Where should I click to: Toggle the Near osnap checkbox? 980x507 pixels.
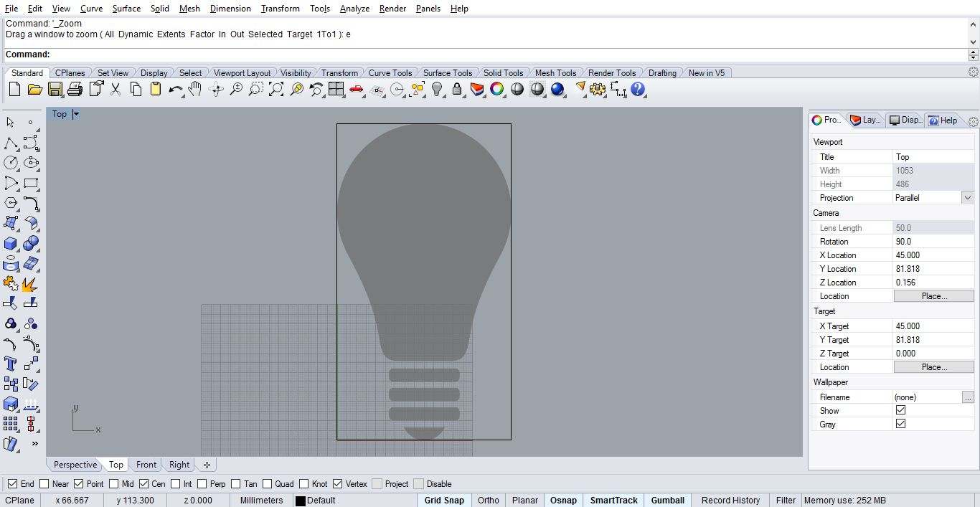(x=44, y=484)
